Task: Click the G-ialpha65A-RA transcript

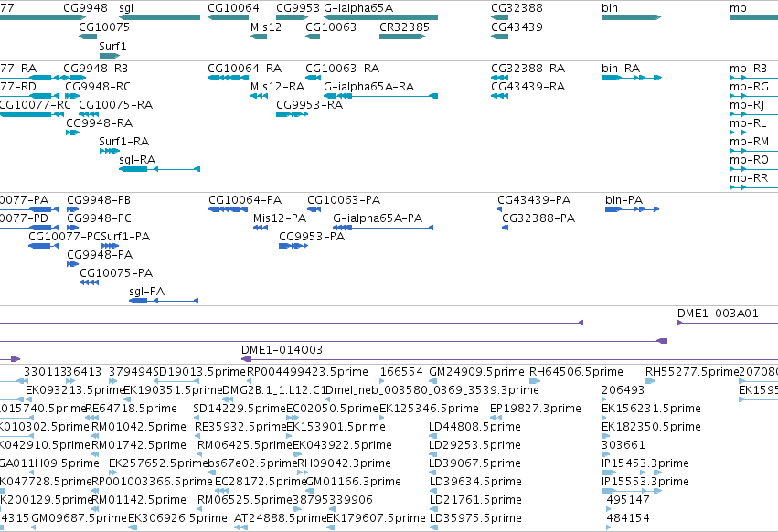Action: (x=380, y=96)
